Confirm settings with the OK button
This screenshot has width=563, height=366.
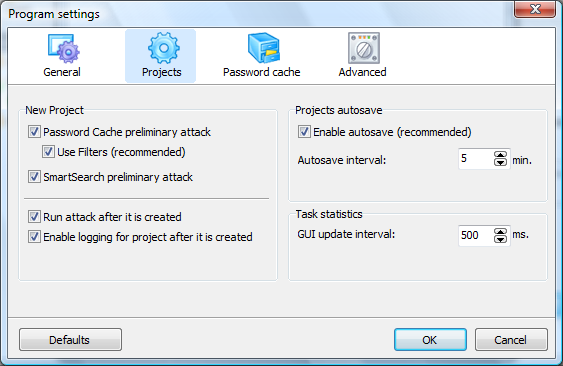(x=430, y=339)
